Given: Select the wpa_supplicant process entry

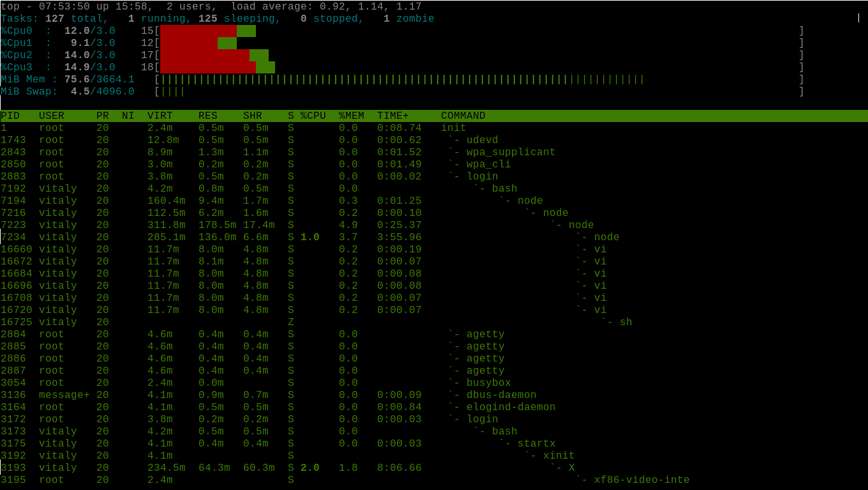Looking at the screenshot, I should click(511, 152).
